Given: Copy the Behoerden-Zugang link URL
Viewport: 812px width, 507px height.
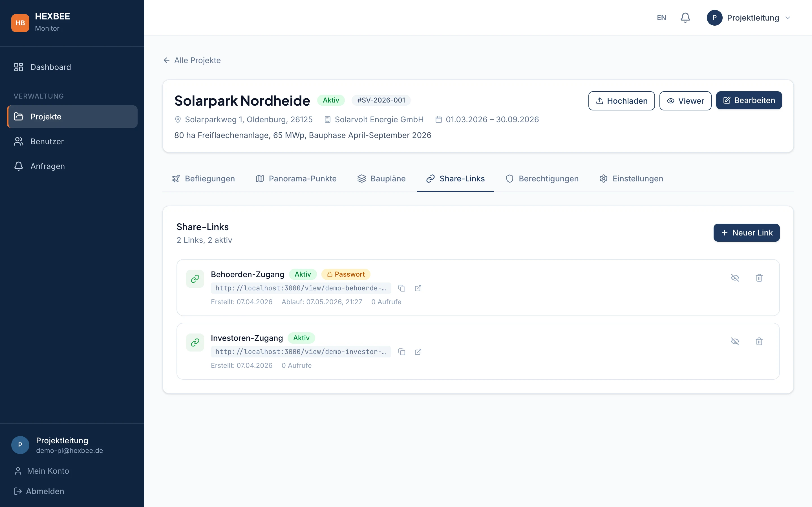Looking at the screenshot, I should (402, 288).
